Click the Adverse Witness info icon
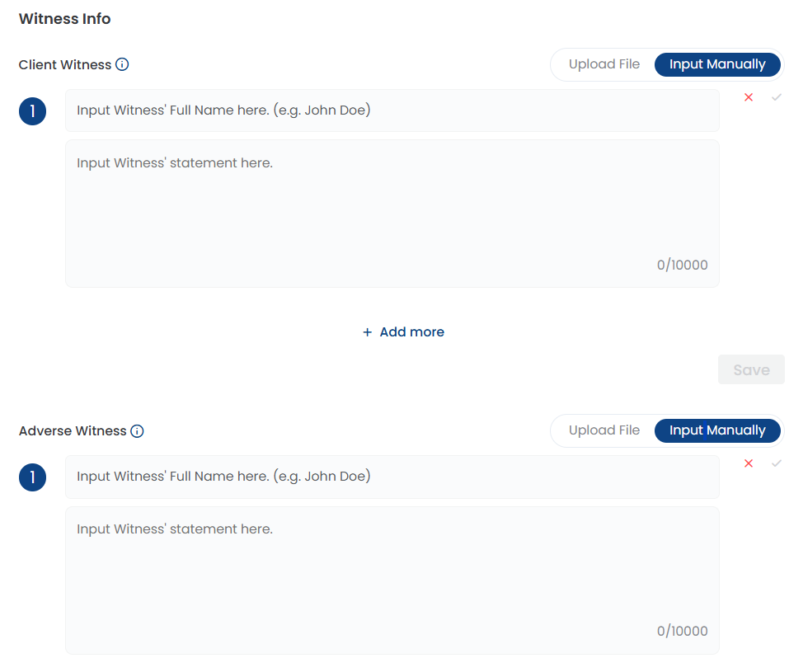 pos(137,431)
